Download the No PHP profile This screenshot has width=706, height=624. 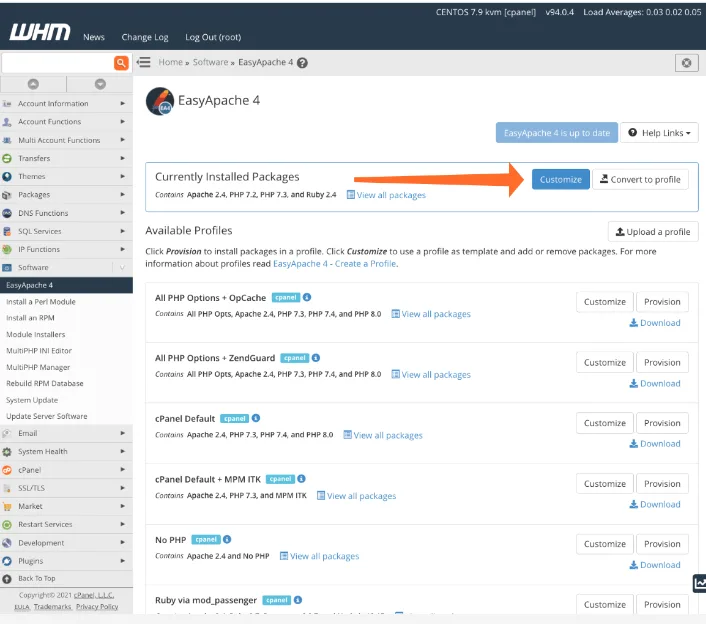point(655,565)
